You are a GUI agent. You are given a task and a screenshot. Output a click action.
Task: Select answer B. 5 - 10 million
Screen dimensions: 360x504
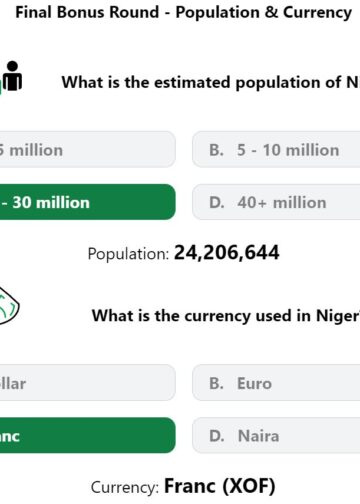pyautogui.click(x=276, y=150)
